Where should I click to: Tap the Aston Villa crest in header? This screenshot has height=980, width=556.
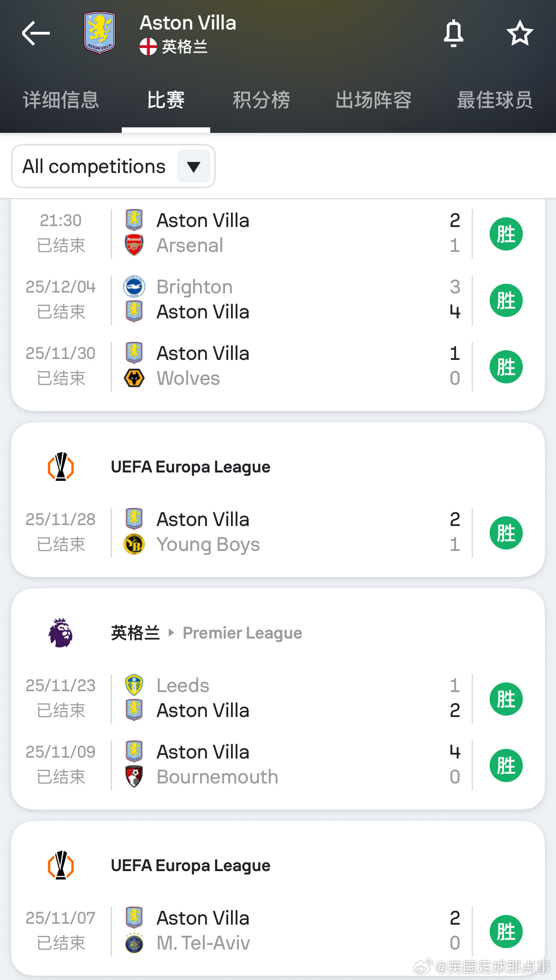99,33
